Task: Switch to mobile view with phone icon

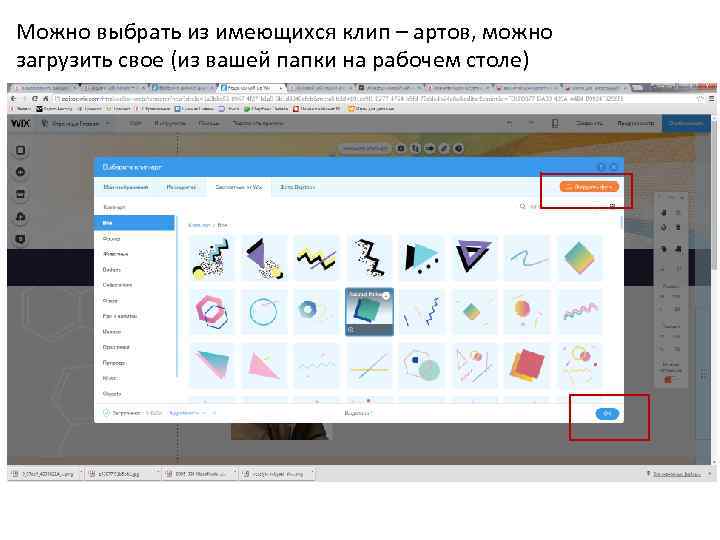Action: 555,123
